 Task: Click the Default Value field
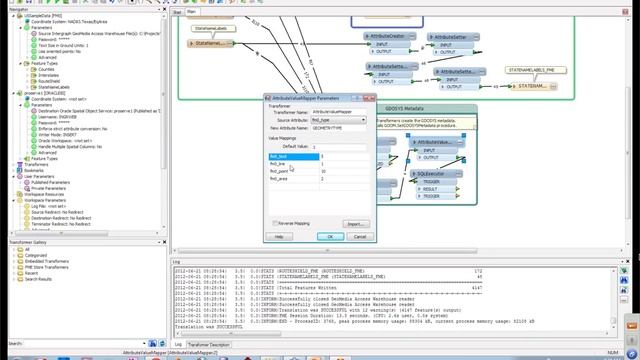[x=339, y=147]
